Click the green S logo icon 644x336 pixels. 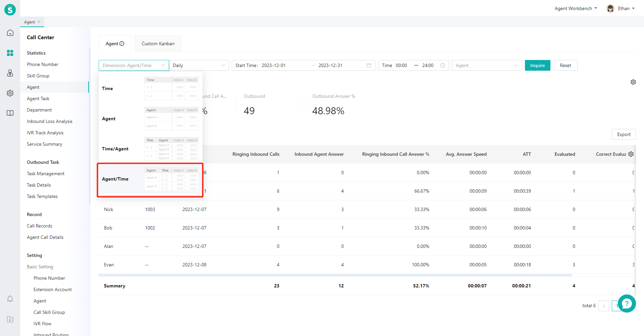(10, 10)
